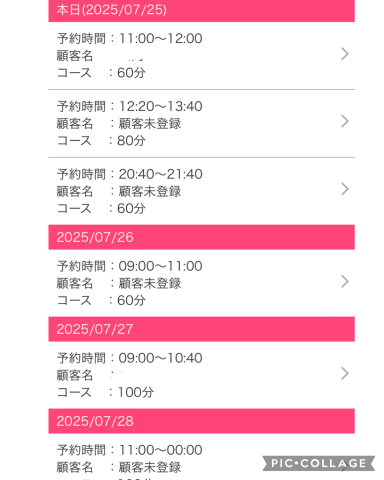Open the 11:00～12:00 reservation chevron arrow
The width and height of the screenshot is (384, 480).
pyautogui.click(x=345, y=54)
